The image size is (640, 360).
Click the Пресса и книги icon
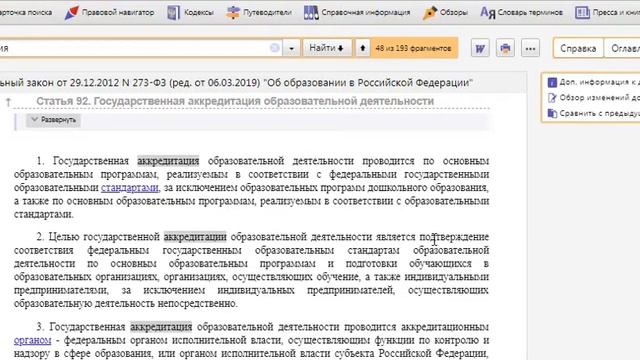point(582,13)
